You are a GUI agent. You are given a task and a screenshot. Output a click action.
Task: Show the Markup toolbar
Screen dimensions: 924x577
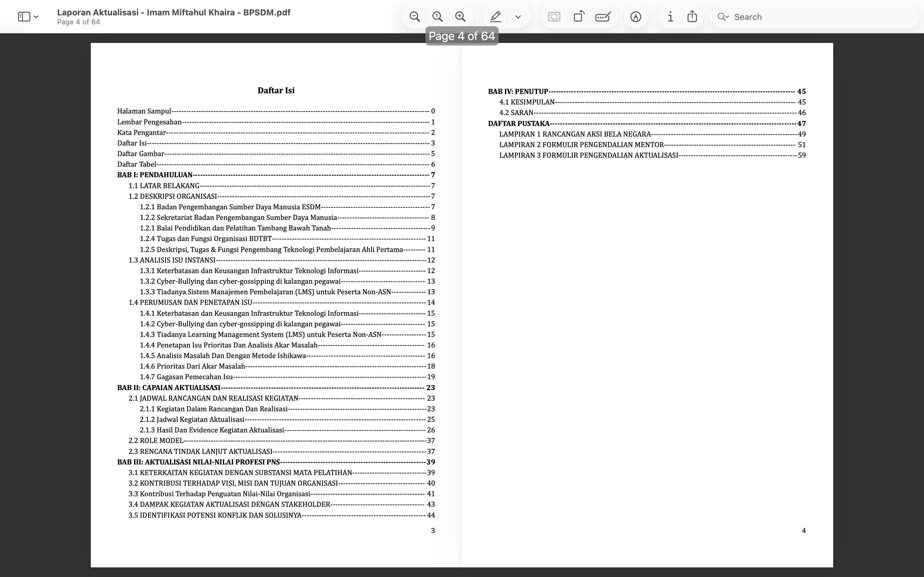click(x=636, y=17)
